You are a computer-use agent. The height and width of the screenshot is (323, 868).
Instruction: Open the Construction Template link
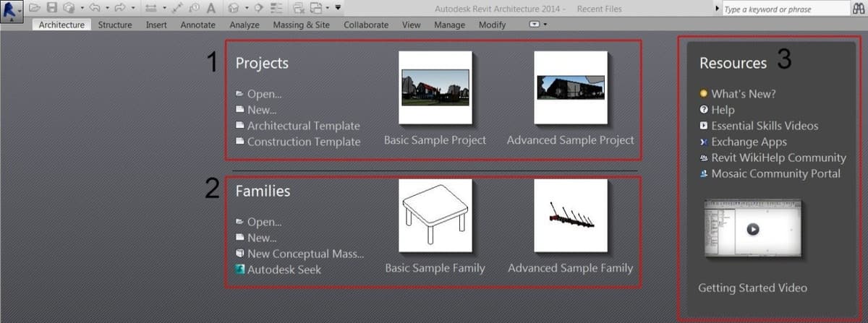point(304,142)
